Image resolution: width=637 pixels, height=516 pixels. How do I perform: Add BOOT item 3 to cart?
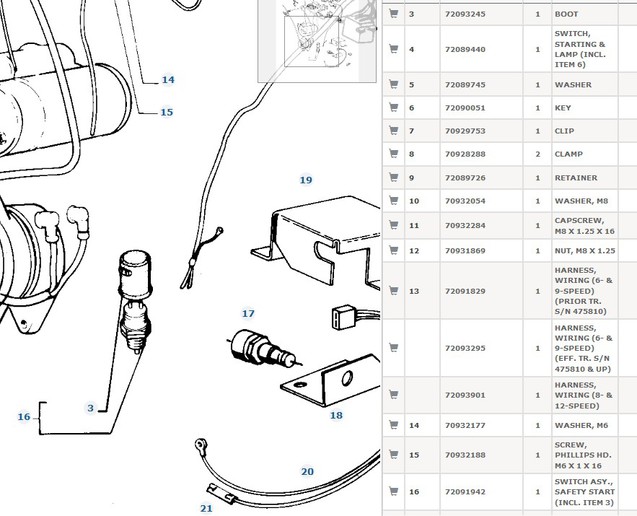[x=393, y=14]
